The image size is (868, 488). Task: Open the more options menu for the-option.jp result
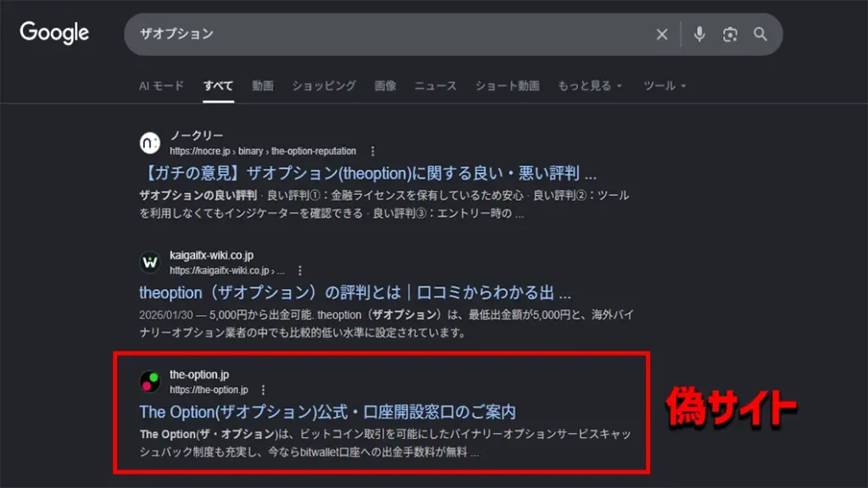click(x=263, y=390)
